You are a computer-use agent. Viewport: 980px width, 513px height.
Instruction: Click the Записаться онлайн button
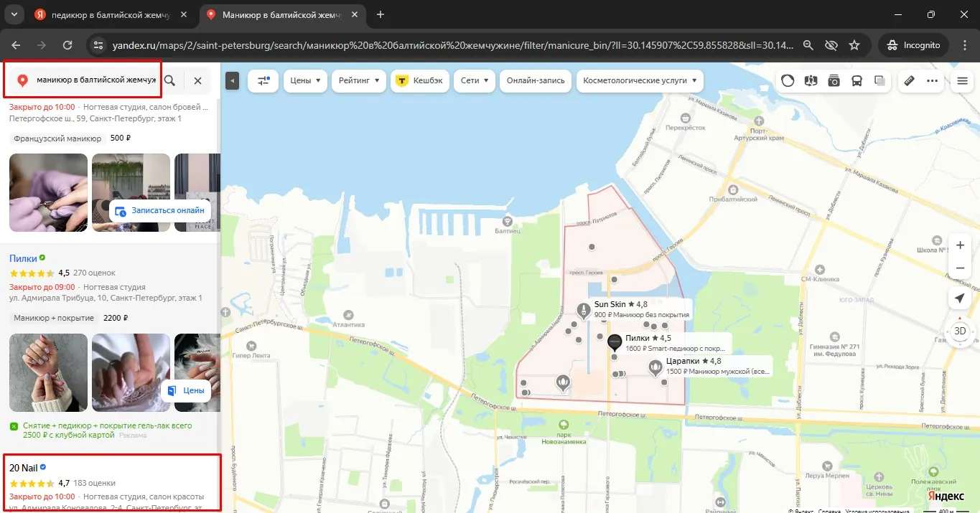pyautogui.click(x=160, y=211)
